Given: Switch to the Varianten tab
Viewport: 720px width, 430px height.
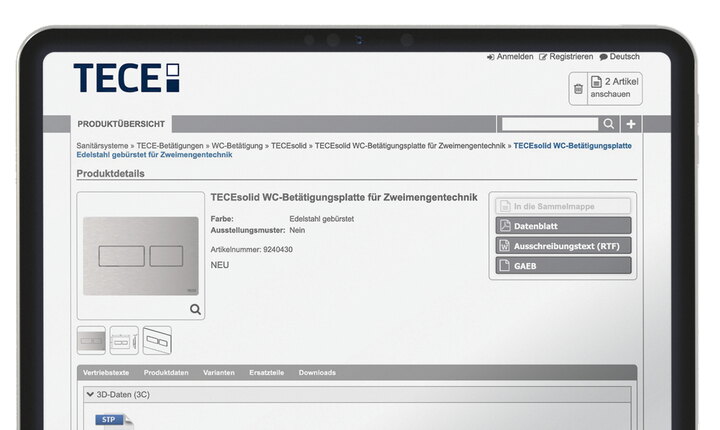Looking at the screenshot, I should coord(219,373).
